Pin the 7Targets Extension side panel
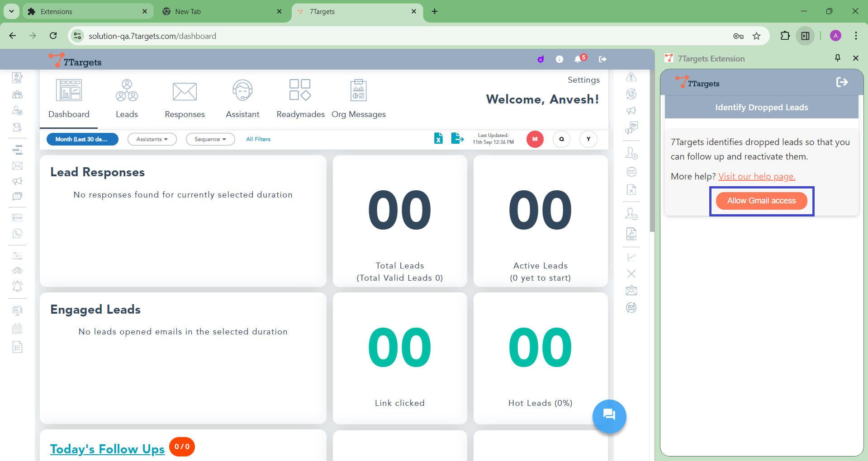This screenshot has height=461, width=868. click(837, 58)
